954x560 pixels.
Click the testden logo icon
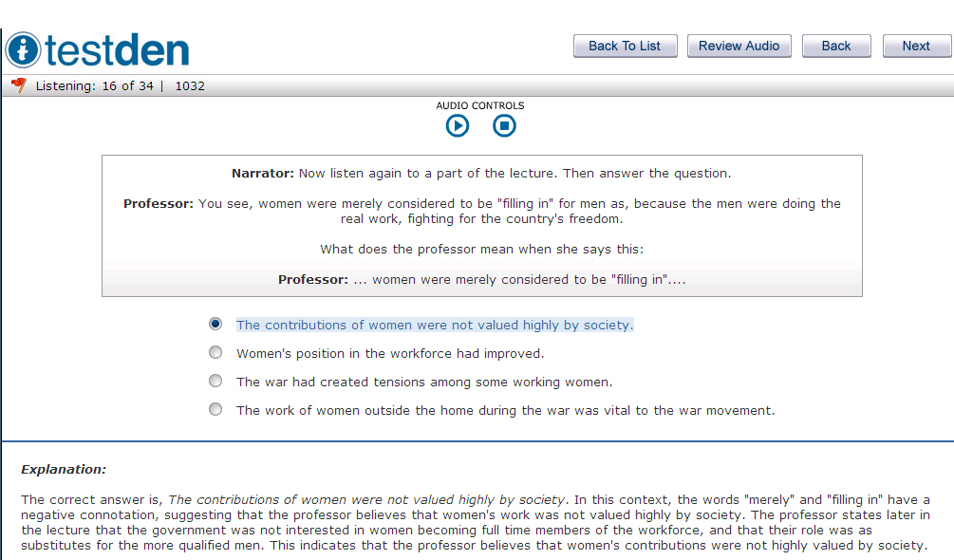click(24, 49)
